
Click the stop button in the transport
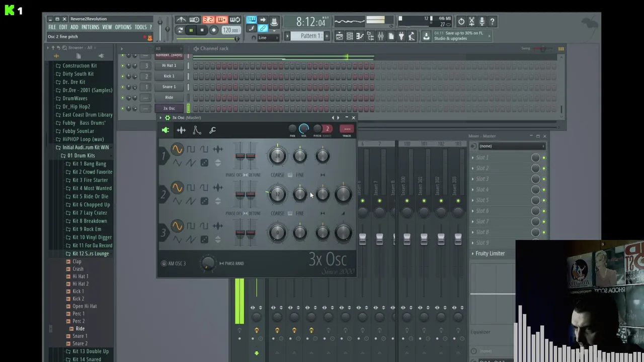[x=202, y=30]
